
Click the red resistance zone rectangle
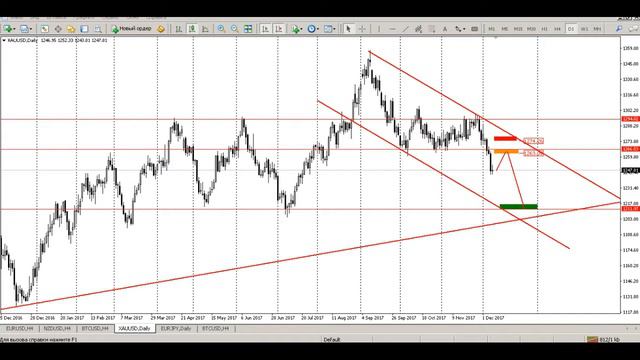pos(505,139)
